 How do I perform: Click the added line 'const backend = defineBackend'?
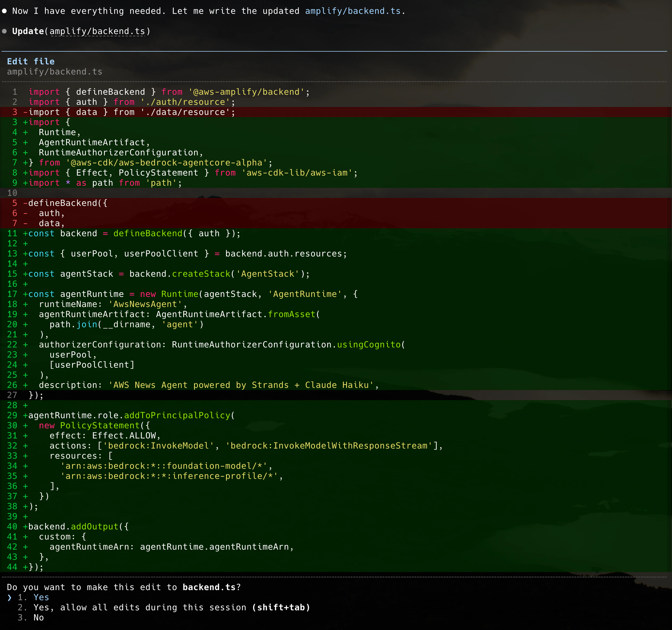point(336,233)
